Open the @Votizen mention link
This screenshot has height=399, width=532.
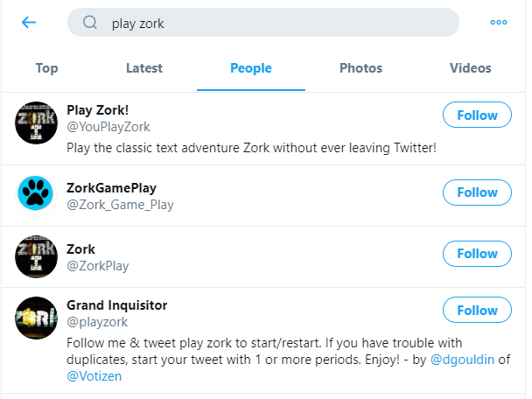tap(94, 376)
